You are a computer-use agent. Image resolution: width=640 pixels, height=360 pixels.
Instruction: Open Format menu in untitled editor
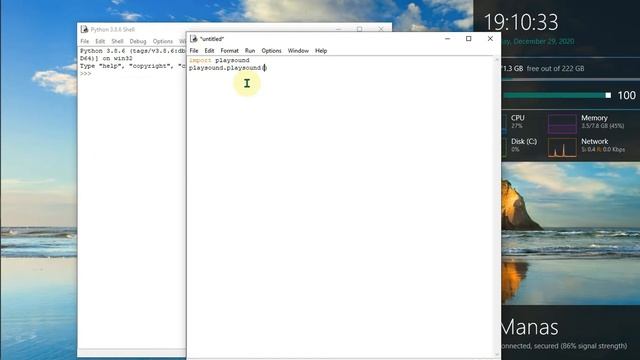coord(229,51)
